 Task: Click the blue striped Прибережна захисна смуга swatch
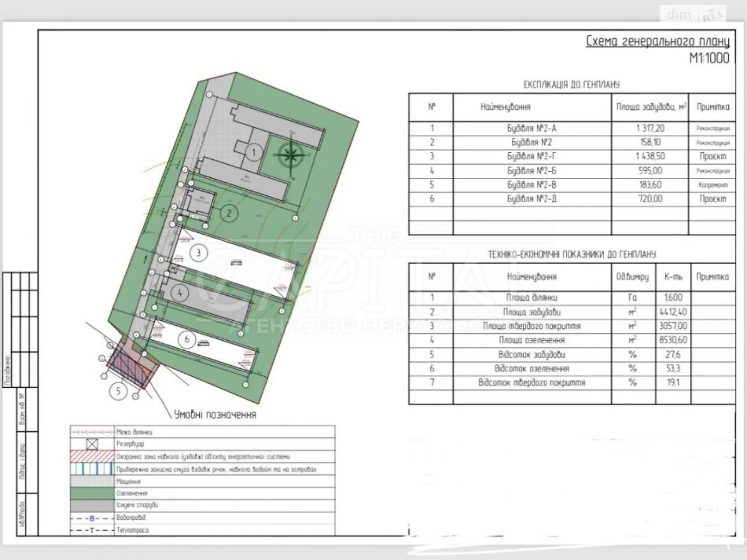tap(92, 469)
